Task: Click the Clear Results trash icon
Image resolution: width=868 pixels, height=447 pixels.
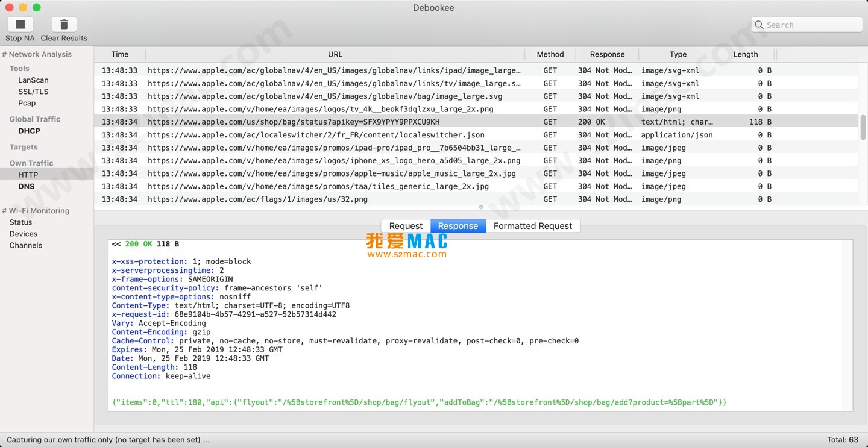Action: (63, 23)
